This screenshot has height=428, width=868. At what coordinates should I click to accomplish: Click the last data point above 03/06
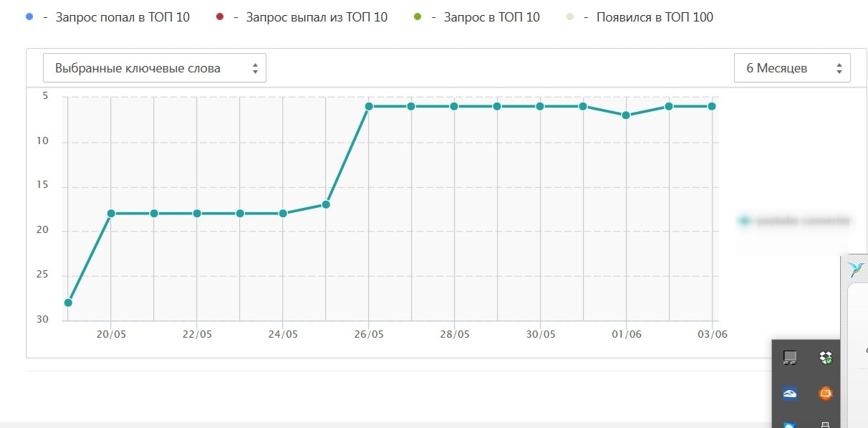pyautogui.click(x=712, y=106)
